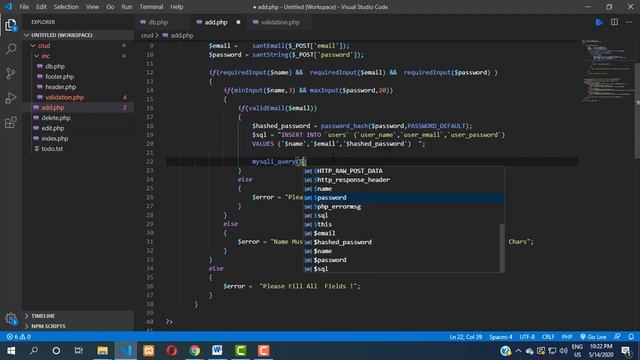Open the Action Center notification icon
The image size is (640, 360).
tap(626, 351)
